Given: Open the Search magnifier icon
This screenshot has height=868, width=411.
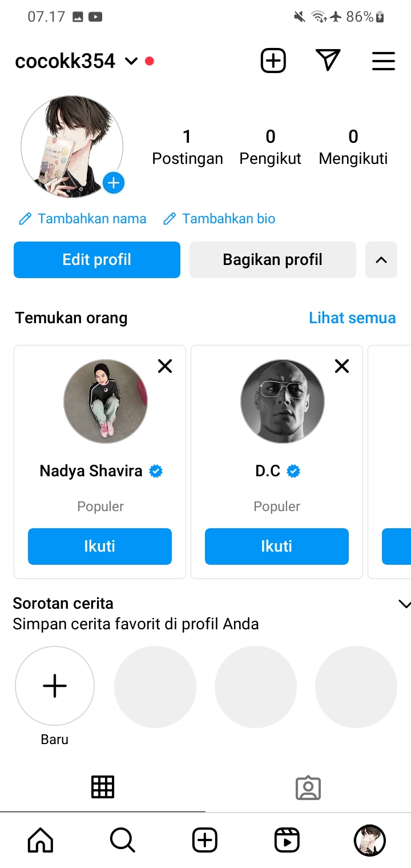Looking at the screenshot, I should point(122,840).
